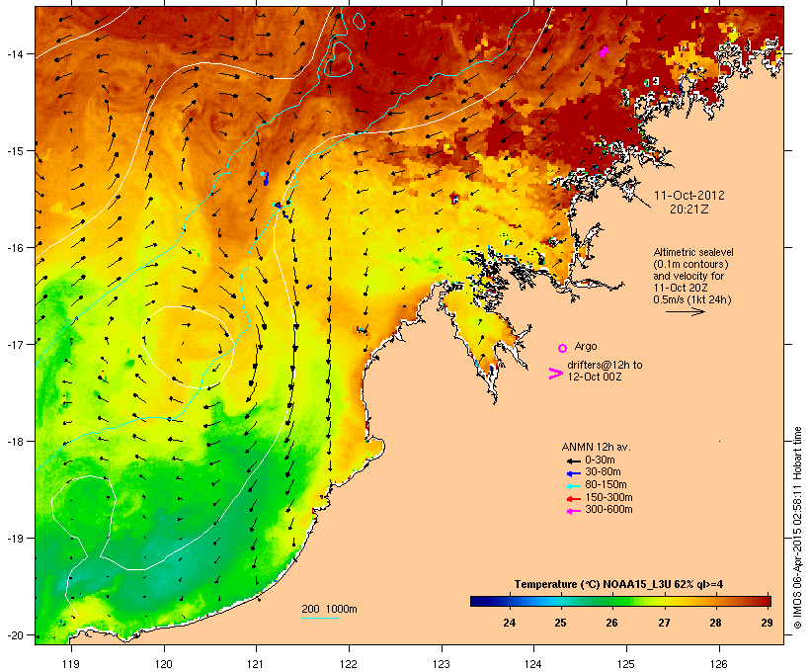Image resolution: width=810 pixels, height=672 pixels.
Task: Click the magenta drifter marker near 125E 14S
Action: [x=604, y=51]
